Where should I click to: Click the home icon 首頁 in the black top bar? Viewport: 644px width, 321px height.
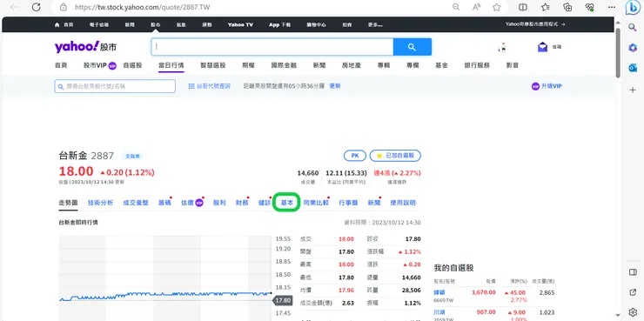(x=64, y=24)
